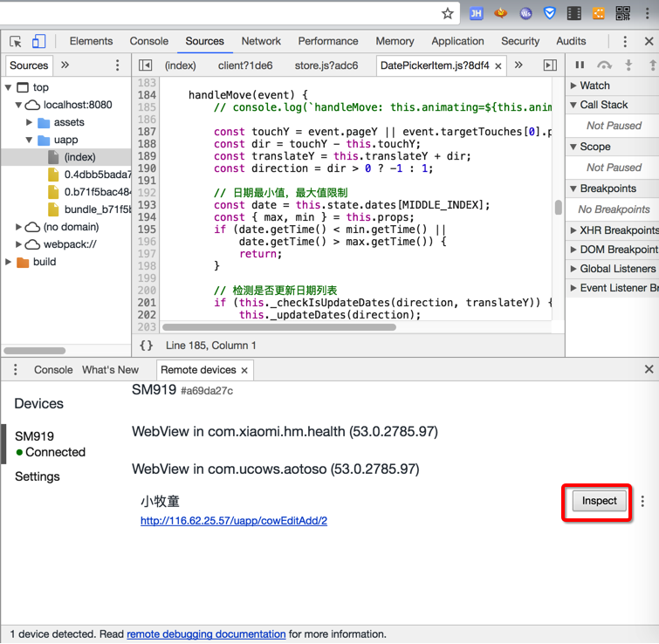The height and width of the screenshot is (644, 659).
Task: Select the (index) file in uapp
Action: click(66, 157)
